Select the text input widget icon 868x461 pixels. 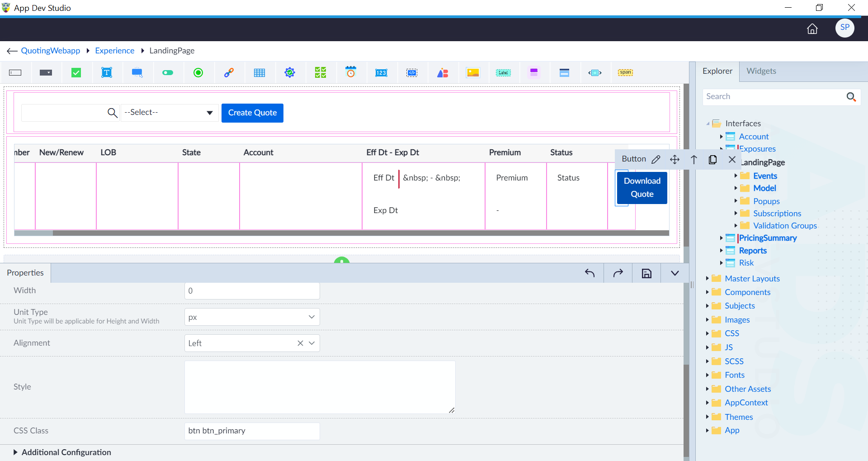[15, 73]
